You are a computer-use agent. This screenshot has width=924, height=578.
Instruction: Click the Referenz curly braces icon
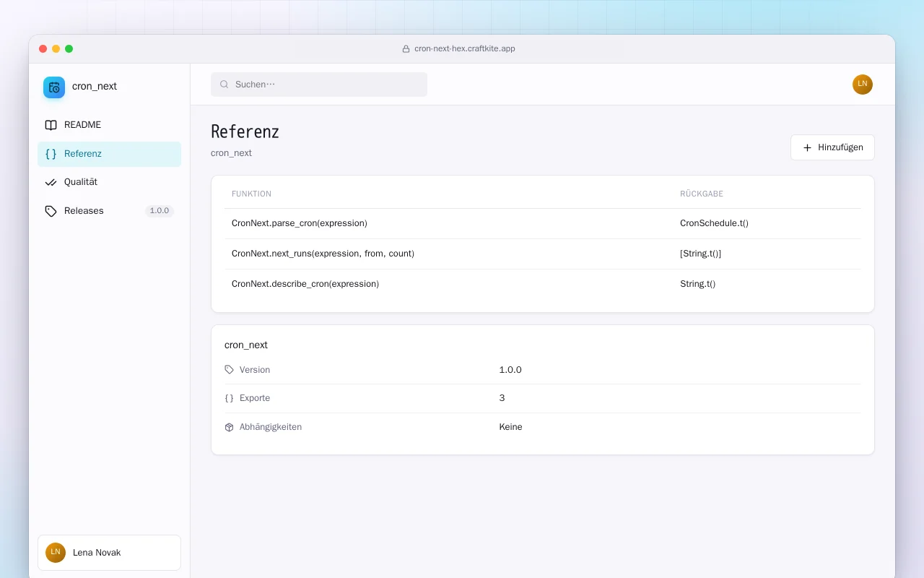51,154
